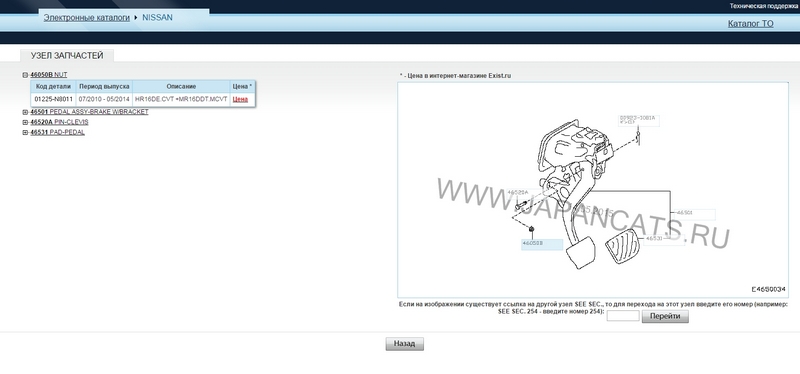This screenshot has width=800, height=374.
Task: Click the red Цена price link
Action: [x=240, y=99]
